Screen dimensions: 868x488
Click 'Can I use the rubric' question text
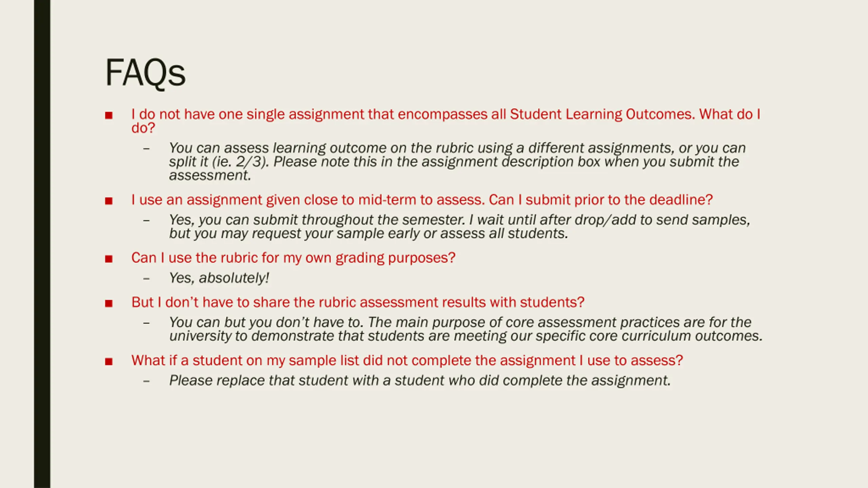coord(293,258)
